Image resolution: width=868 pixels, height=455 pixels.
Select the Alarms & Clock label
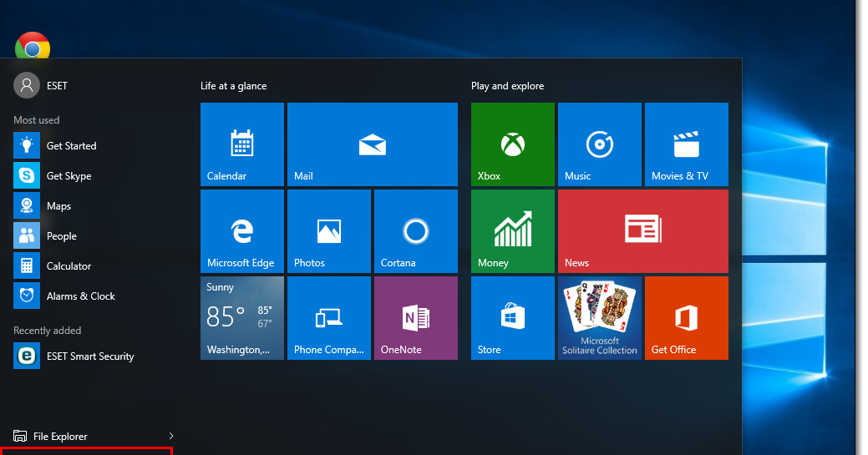point(81,296)
